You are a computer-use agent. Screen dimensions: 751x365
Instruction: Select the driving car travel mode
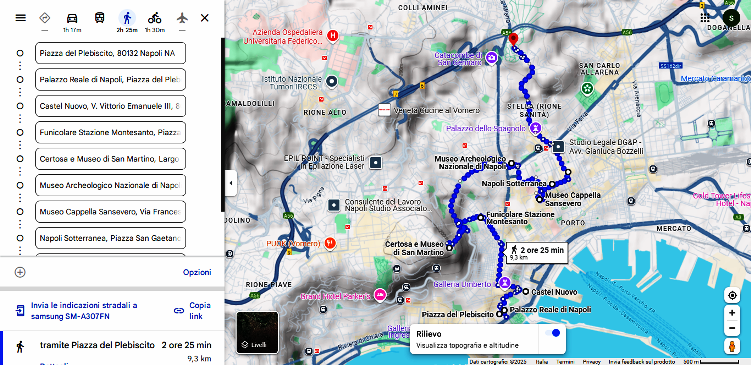72,18
